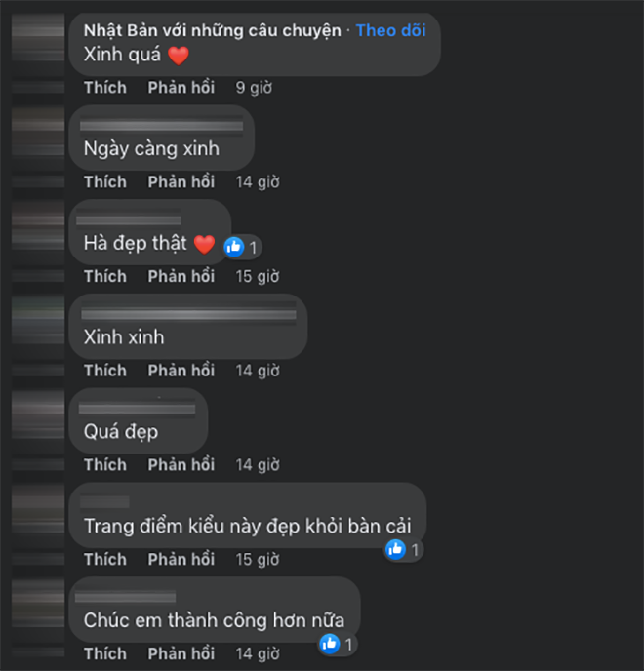Like the 'Ngày càng xinh' comment

tap(105, 181)
